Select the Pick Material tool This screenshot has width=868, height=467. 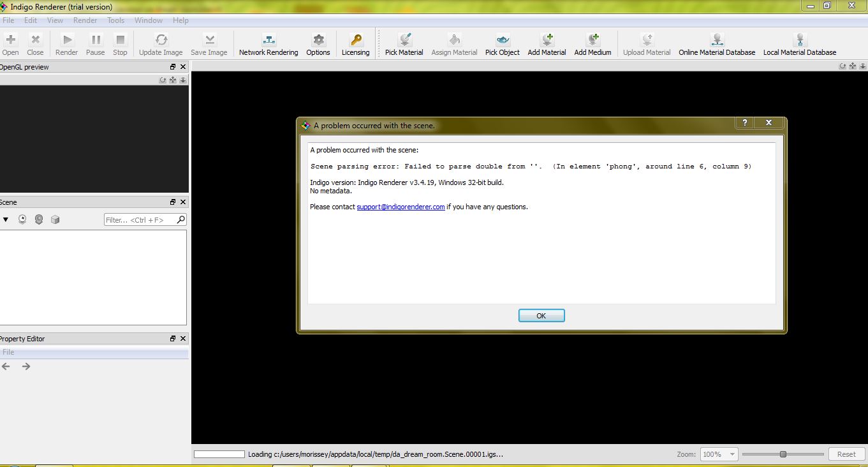coord(404,40)
